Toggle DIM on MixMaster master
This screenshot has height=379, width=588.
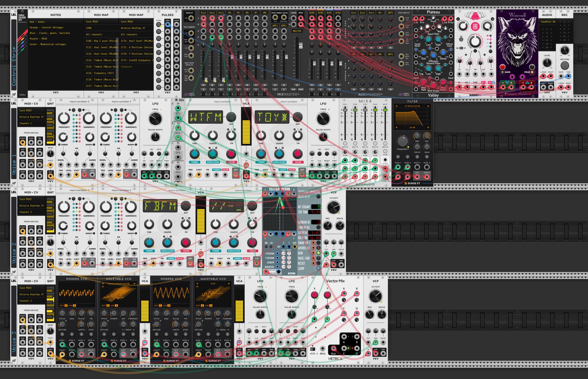click(293, 90)
